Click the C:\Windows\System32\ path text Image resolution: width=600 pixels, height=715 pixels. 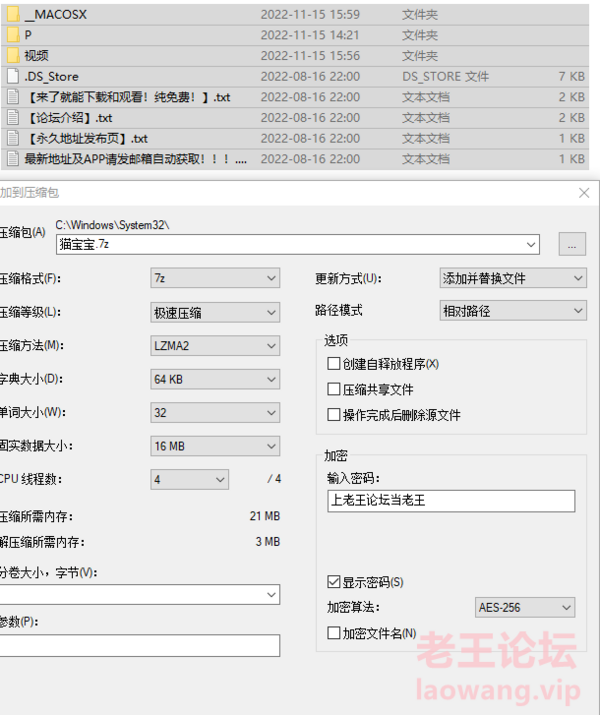pyautogui.click(x=112, y=225)
